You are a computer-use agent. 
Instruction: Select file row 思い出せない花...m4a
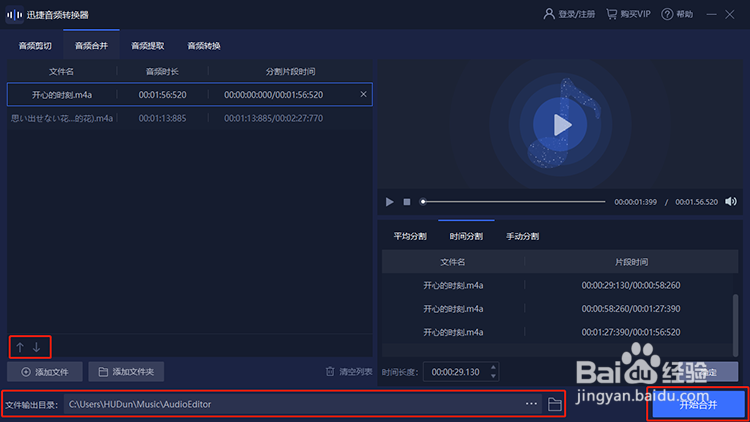click(x=190, y=118)
